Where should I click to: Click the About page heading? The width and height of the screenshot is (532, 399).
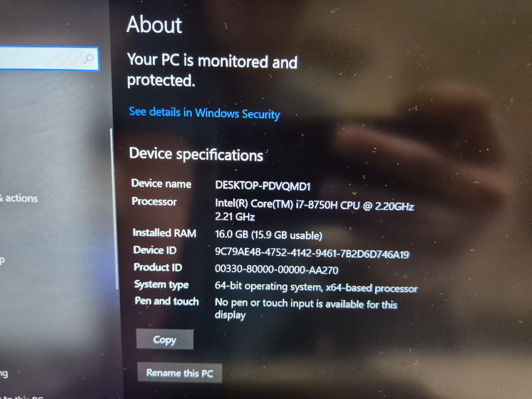(154, 25)
